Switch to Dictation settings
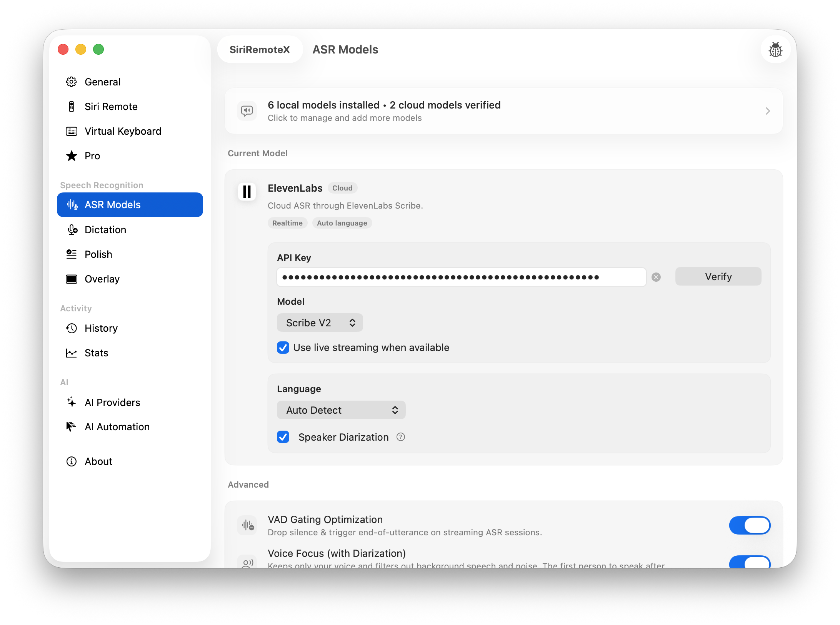 pos(130,230)
